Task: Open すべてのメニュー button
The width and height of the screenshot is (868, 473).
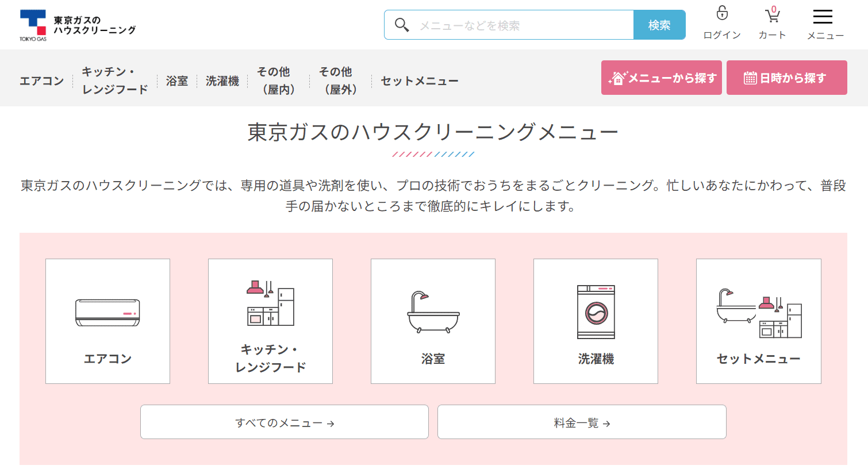Action: pyautogui.click(x=285, y=422)
